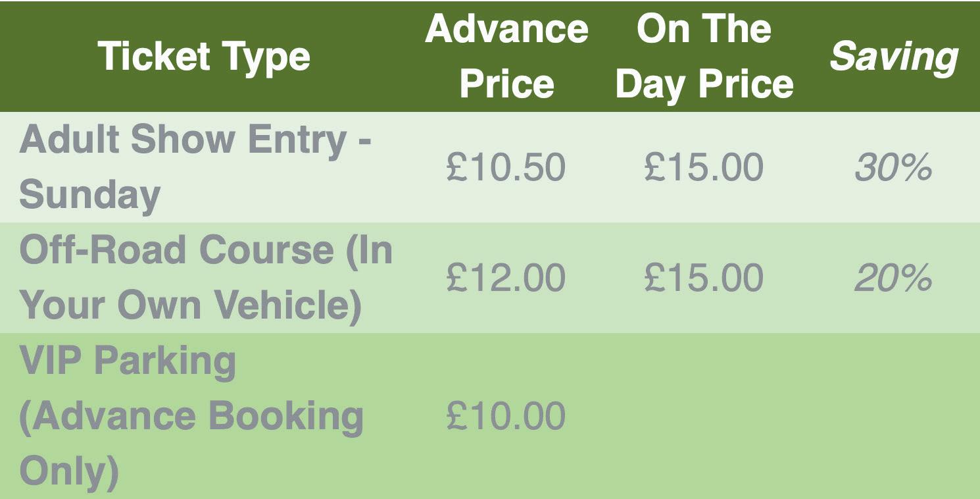Click the £12.00 advance price

tap(505, 278)
